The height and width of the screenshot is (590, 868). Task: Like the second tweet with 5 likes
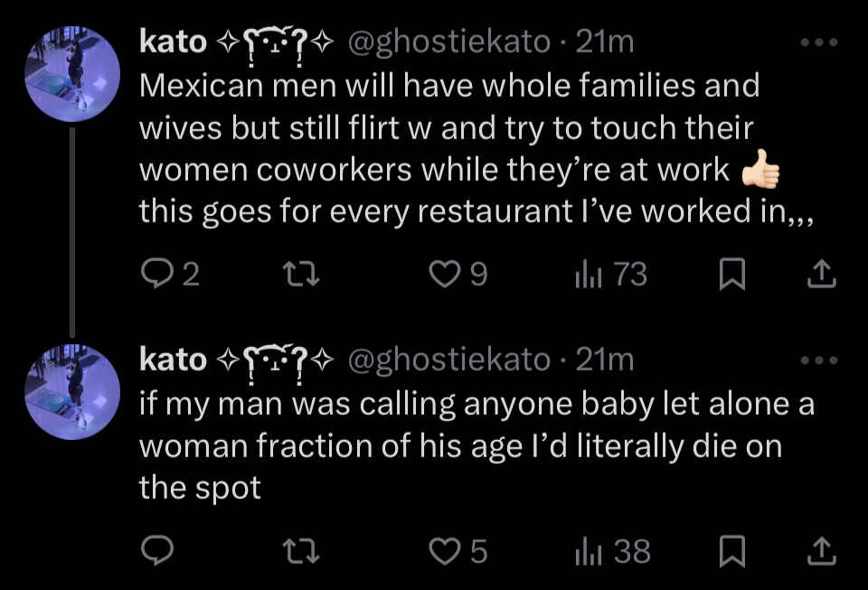pyautogui.click(x=446, y=550)
